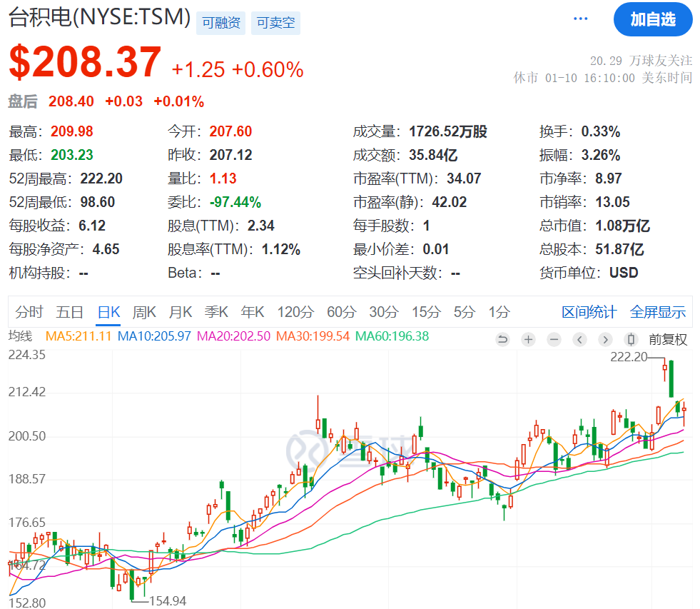Click the 可融资 tag
This screenshot has height=609, width=700.
221,23
